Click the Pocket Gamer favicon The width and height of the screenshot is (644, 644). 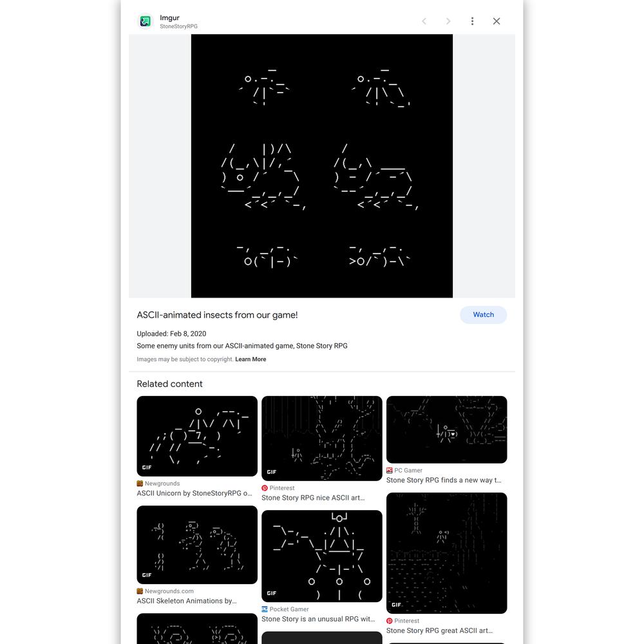coord(265,609)
